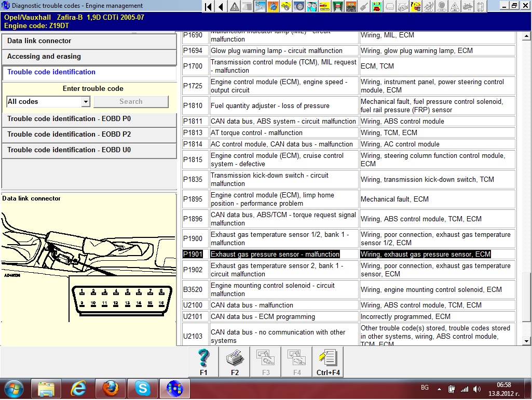532x400 pixels.
Task: Click the warning triangle toolbar icon
Action: coord(235,7)
